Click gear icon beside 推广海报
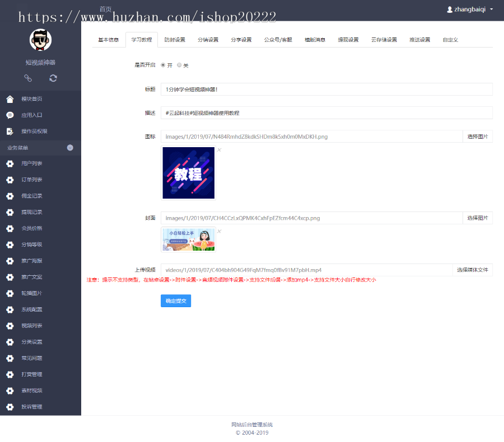Viewport: 504px width, 442px height. pyautogui.click(x=10, y=261)
